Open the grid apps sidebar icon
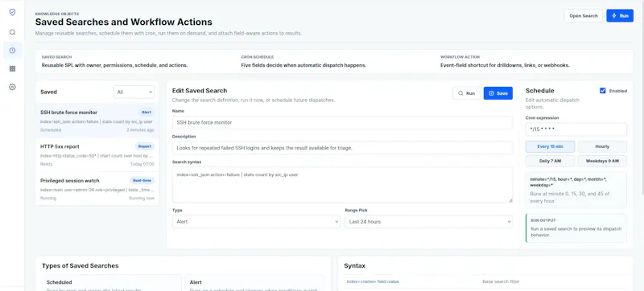The width and height of the screenshot is (644, 291). click(x=12, y=69)
